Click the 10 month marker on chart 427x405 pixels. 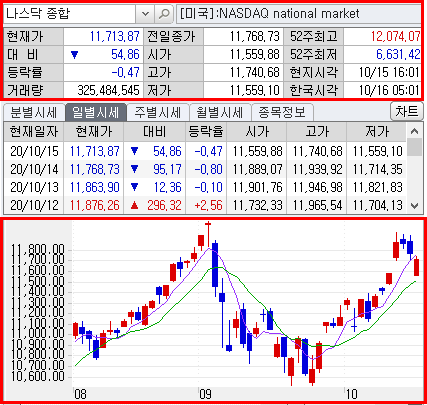click(352, 394)
